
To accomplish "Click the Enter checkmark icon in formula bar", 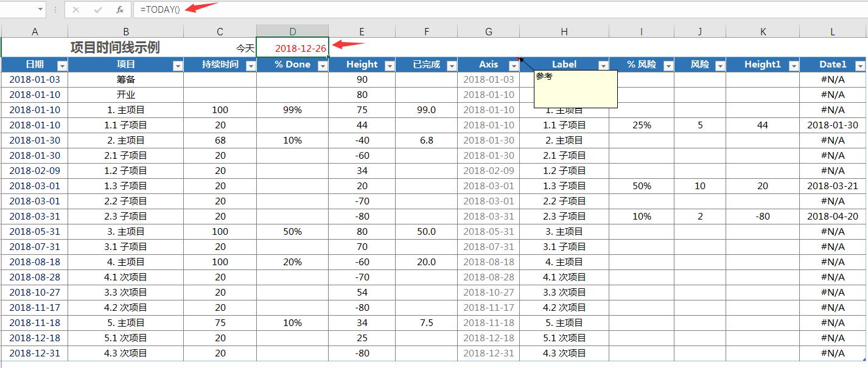I will pos(98,9).
